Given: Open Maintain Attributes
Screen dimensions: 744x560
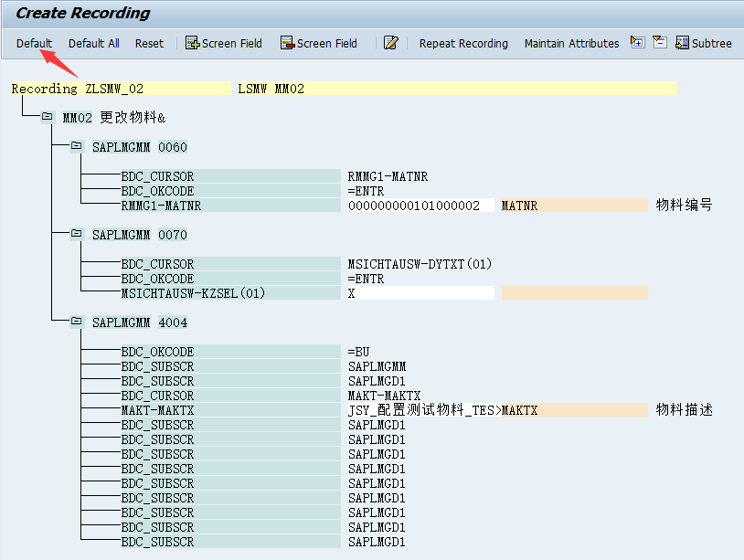Looking at the screenshot, I should point(570,43).
